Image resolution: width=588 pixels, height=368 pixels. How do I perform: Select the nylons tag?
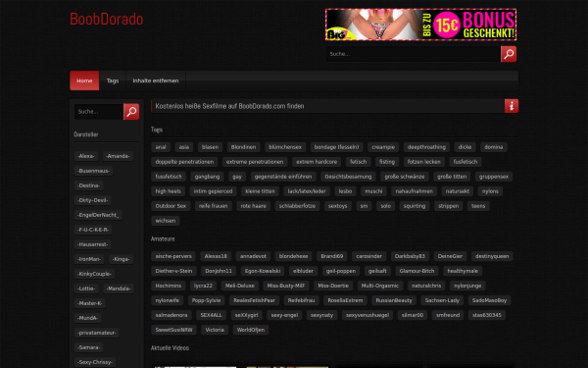[491, 191]
